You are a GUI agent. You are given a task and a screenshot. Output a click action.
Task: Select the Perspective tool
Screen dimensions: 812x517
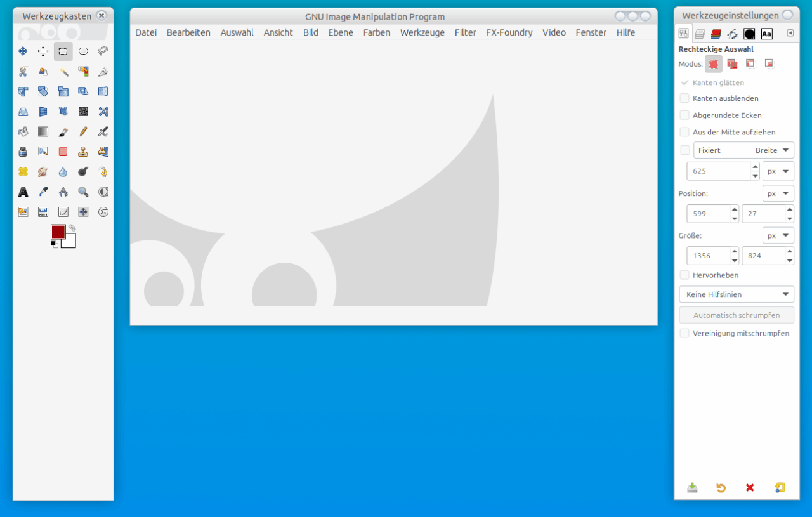pos(23,112)
